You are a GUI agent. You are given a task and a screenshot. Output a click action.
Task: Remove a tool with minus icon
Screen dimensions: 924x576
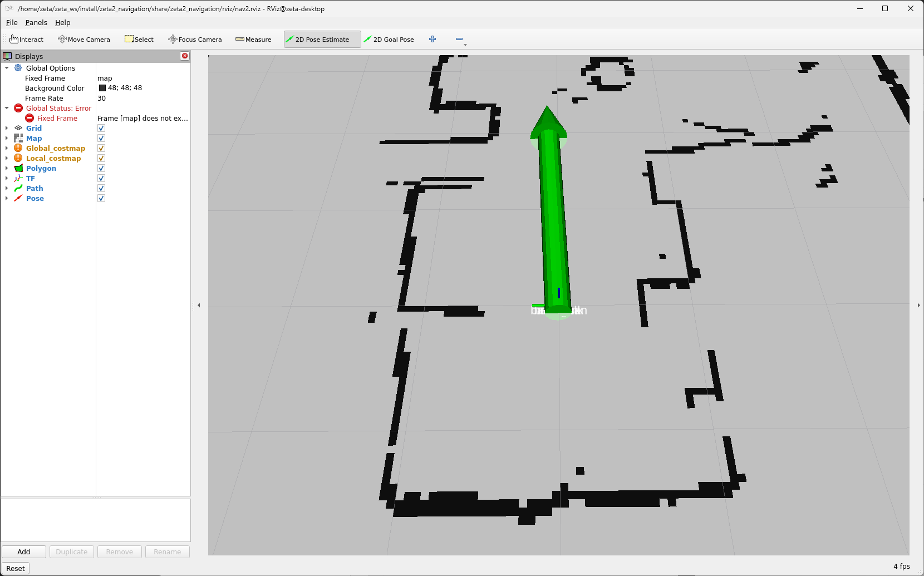pyautogui.click(x=459, y=39)
